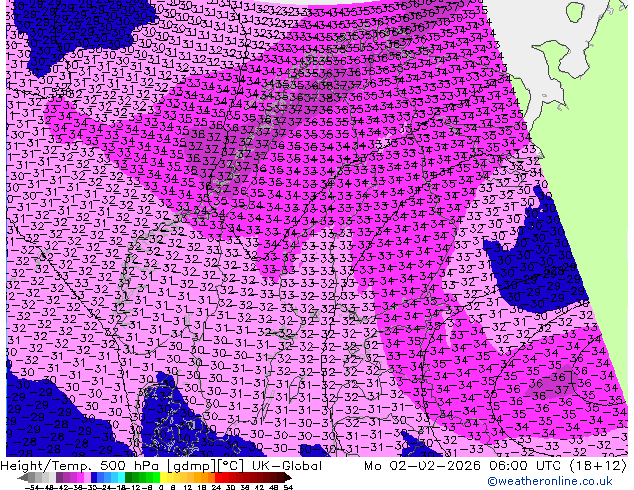Screen dimensions: 634x490
Task: Click the left arrow end of the color scale
Action: (22, 478)
